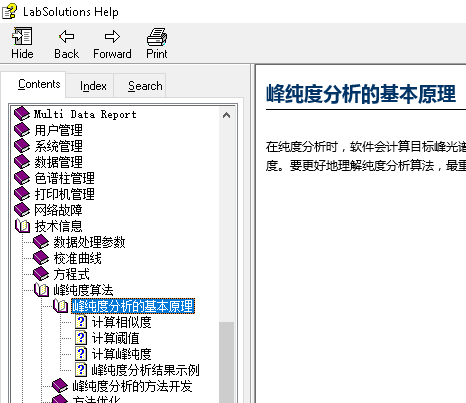The height and width of the screenshot is (403, 466).
Task: Click the Forward button label
Action: click(112, 54)
